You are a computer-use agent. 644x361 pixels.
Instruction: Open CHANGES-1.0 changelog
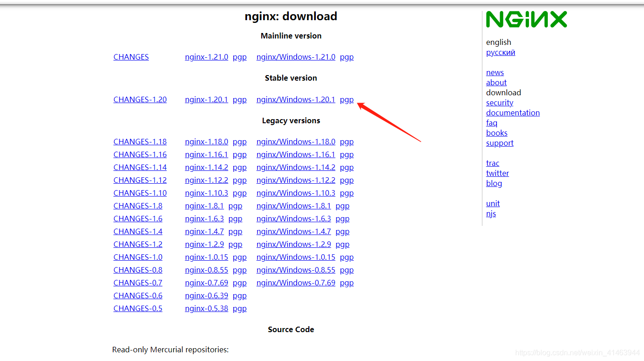pos(138,257)
